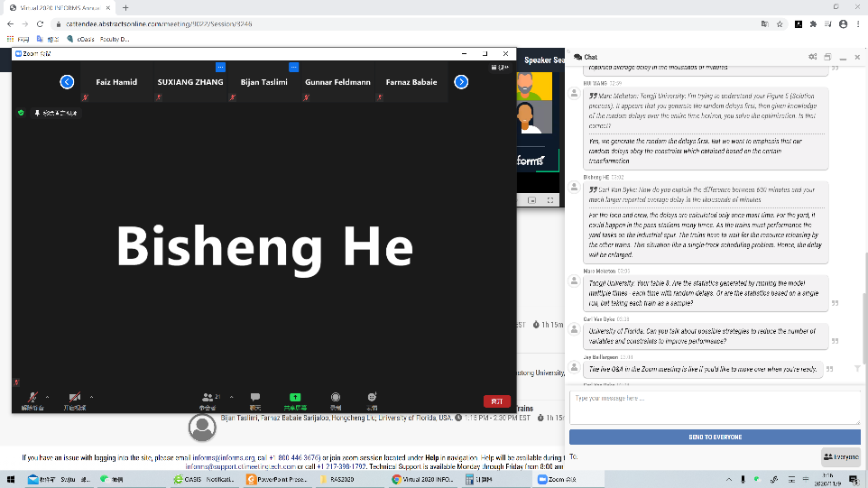The height and width of the screenshot is (488, 868).
Task: Open the Zoom reactions icon
Action: (x=372, y=398)
